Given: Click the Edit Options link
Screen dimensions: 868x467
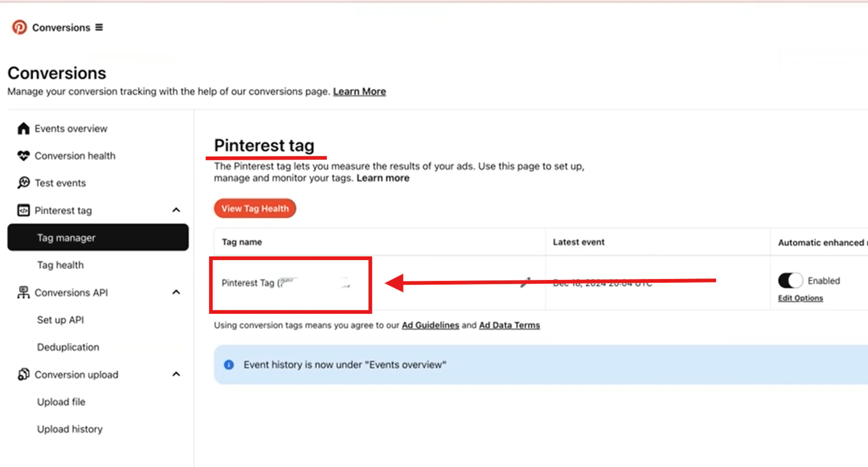Looking at the screenshot, I should click(x=801, y=298).
